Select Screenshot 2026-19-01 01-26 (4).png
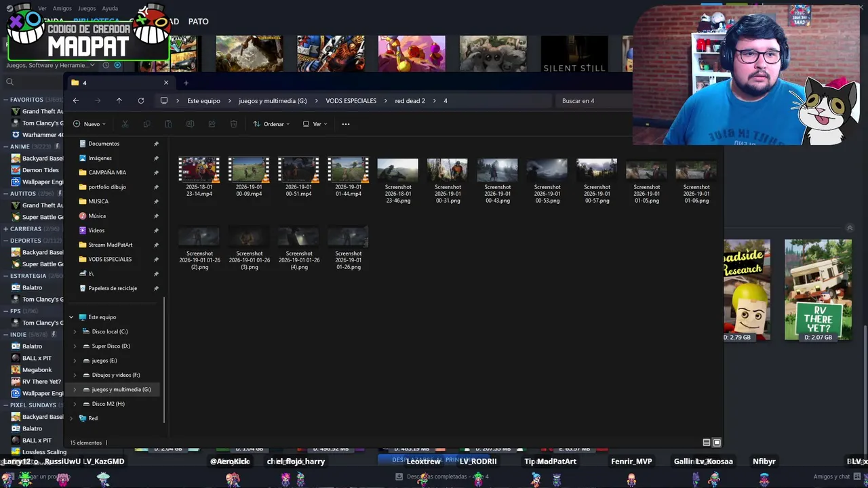The width and height of the screenshot is (868, 488). pyautogui.click(x=299, y=249)
